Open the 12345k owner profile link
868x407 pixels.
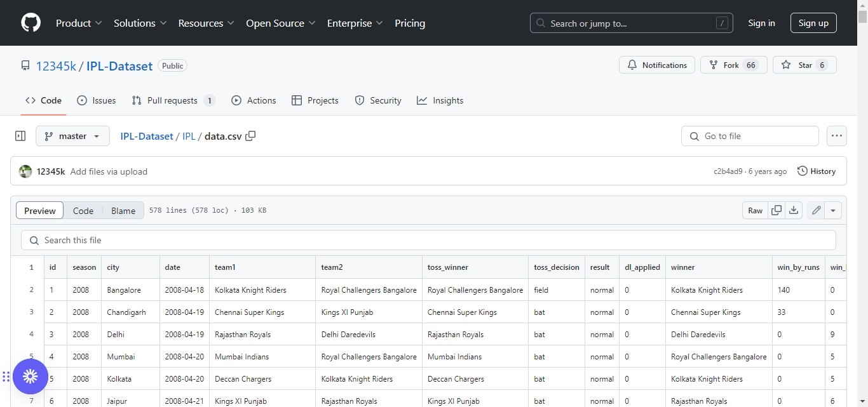tap(56, 66)
